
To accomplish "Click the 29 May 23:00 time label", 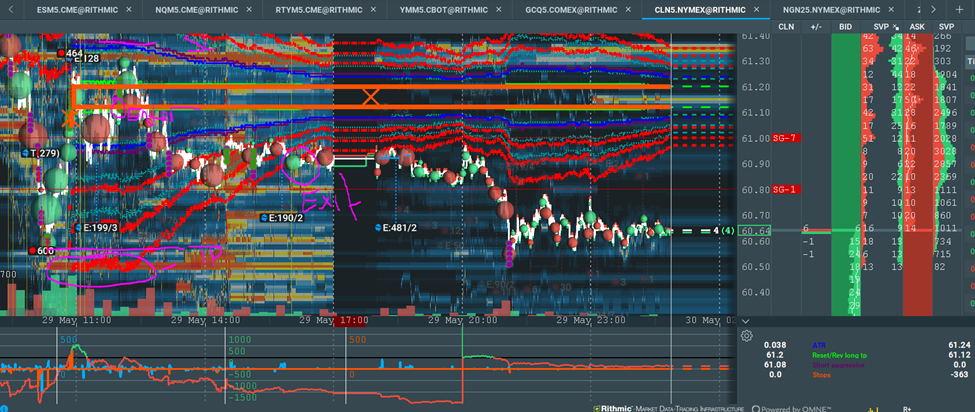I will tap(591, 321).
